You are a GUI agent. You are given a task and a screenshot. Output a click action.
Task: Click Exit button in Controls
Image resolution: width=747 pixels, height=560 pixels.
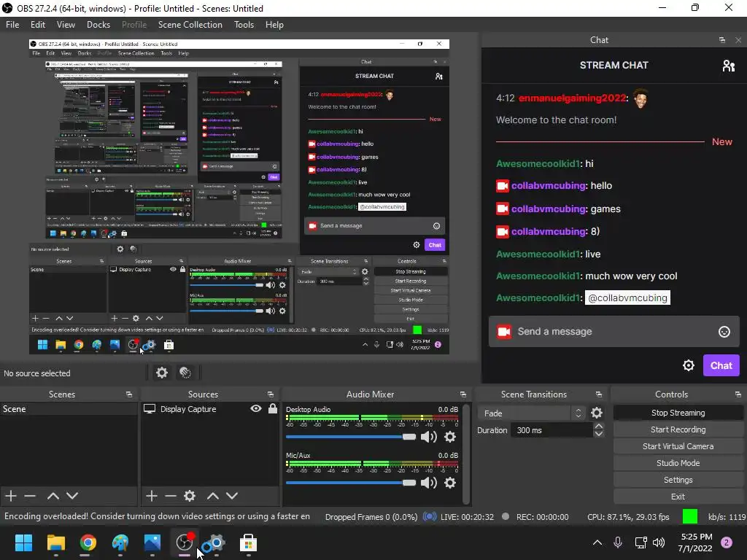click(x=678, y=497)
